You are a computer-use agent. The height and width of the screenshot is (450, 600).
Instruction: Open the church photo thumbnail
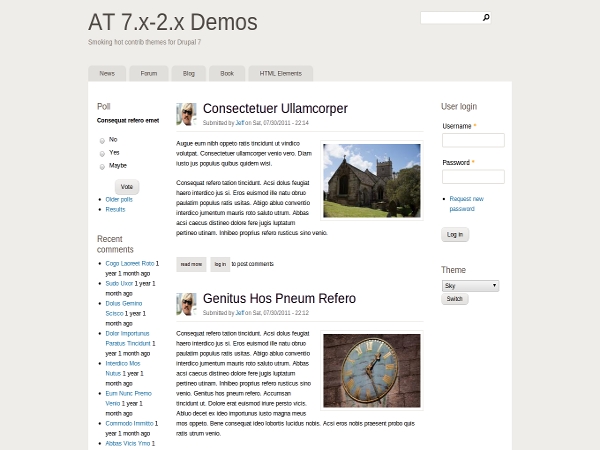pyautogui.click(x=372, y=181)
